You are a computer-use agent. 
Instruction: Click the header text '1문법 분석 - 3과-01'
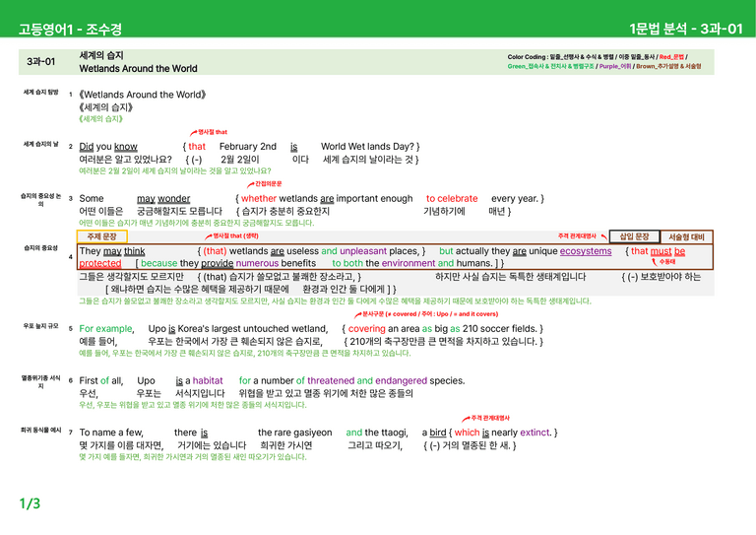(685, 29)
